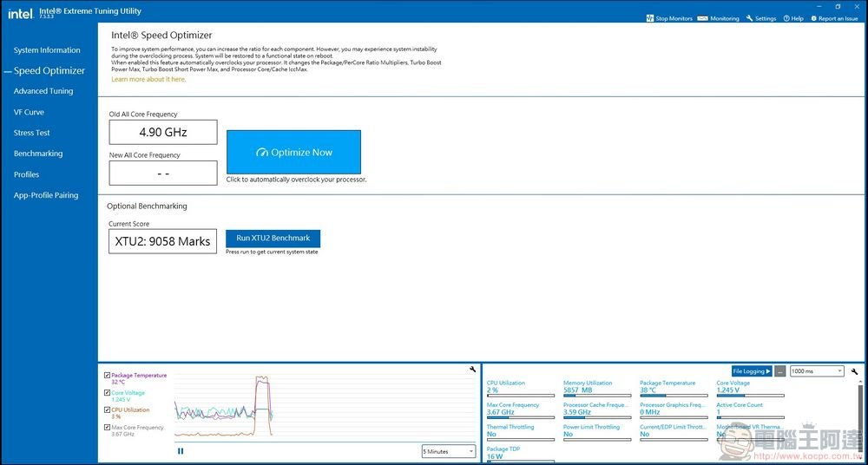The width and height of the screenshot is (868, 465).
Task: Click the CPU Utilization 2 % monitor
Action: tap(520, 390)
